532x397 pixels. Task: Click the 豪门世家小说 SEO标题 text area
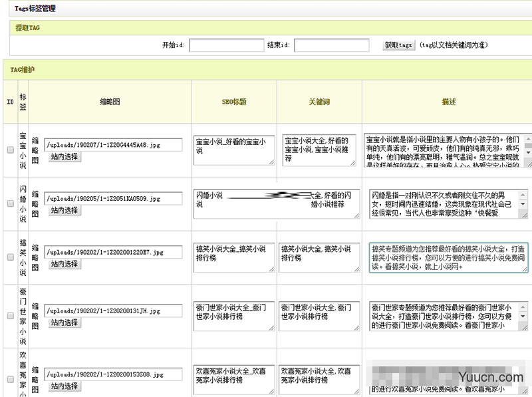pyautogui.click(x=233, y=316)
